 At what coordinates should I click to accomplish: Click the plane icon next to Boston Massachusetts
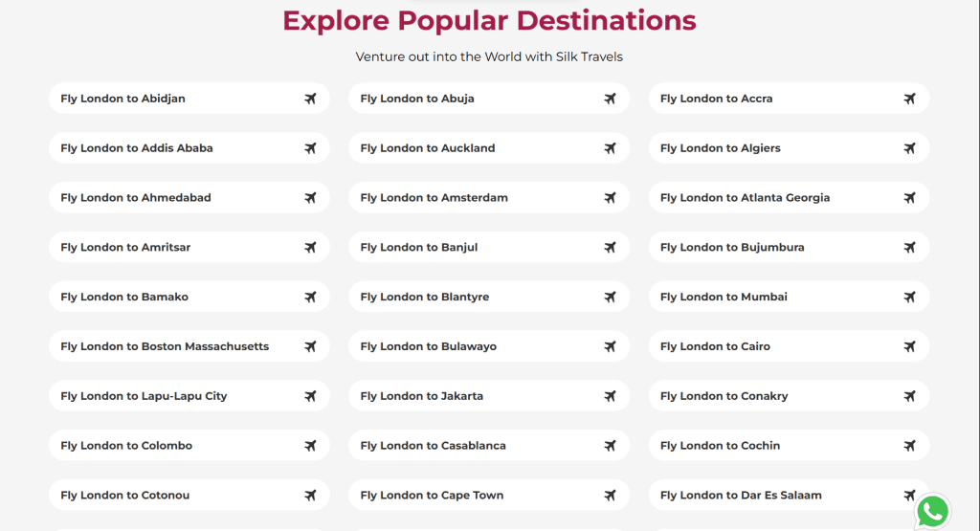coord(311,346)
